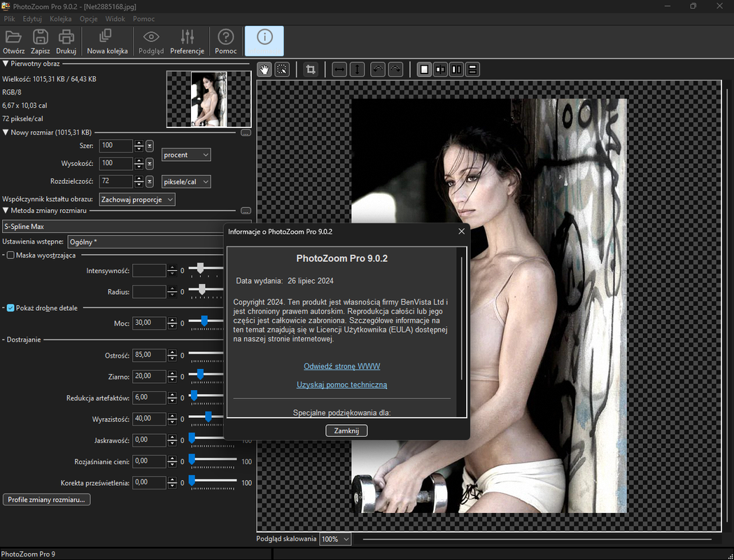Collapse Metoda zmiany rozmiaru section
Screen dimensions: 734x560
(x=6, y=211)
